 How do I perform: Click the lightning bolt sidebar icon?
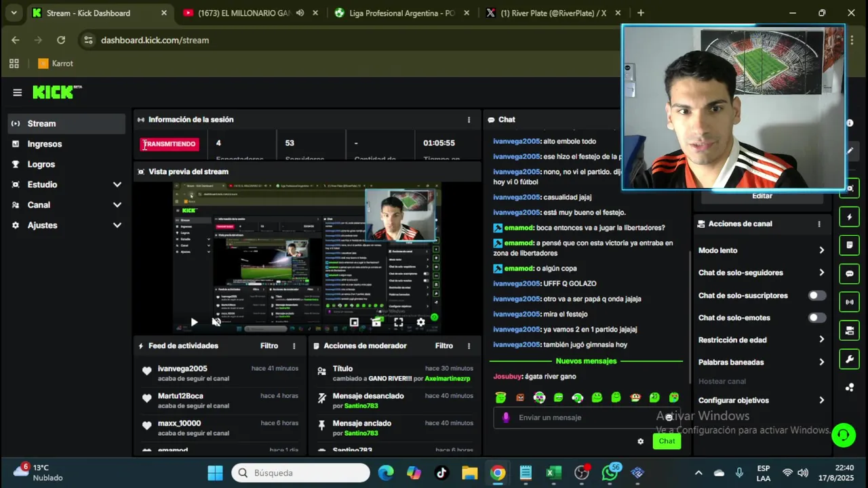(x=850, y=217)
